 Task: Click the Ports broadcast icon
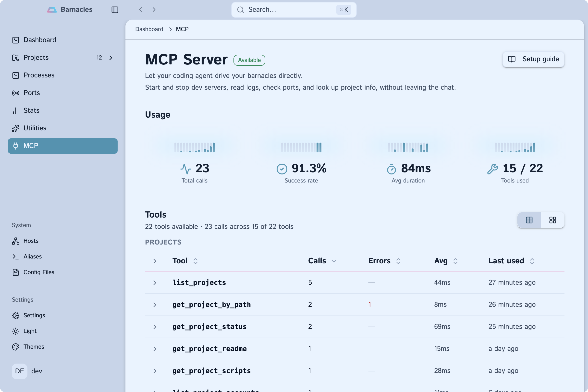click(x=15, y=93)
